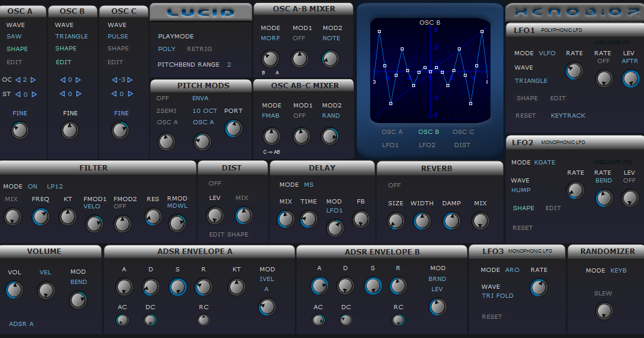
Task: Click Envelope B decay D knob
Action: 345,286
